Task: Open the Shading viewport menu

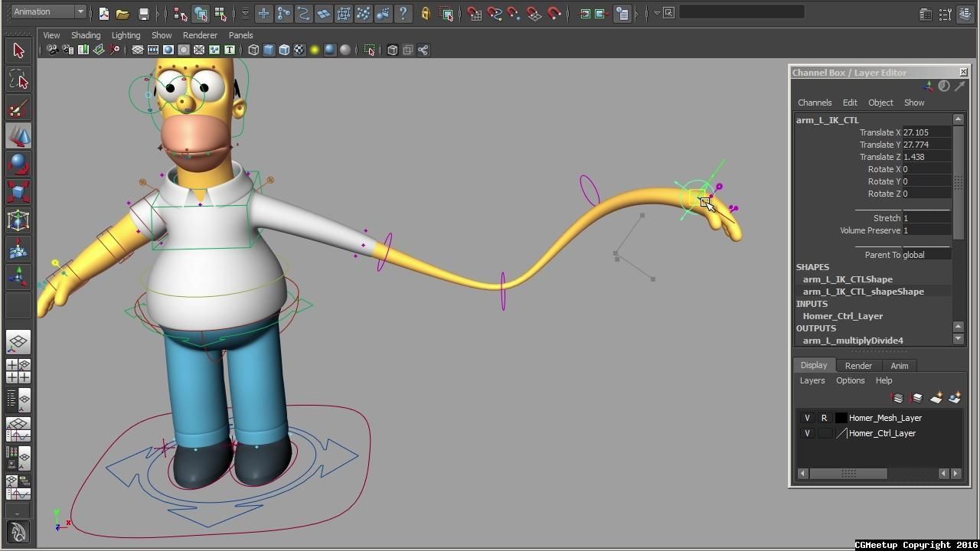Action: click(86, 35)
